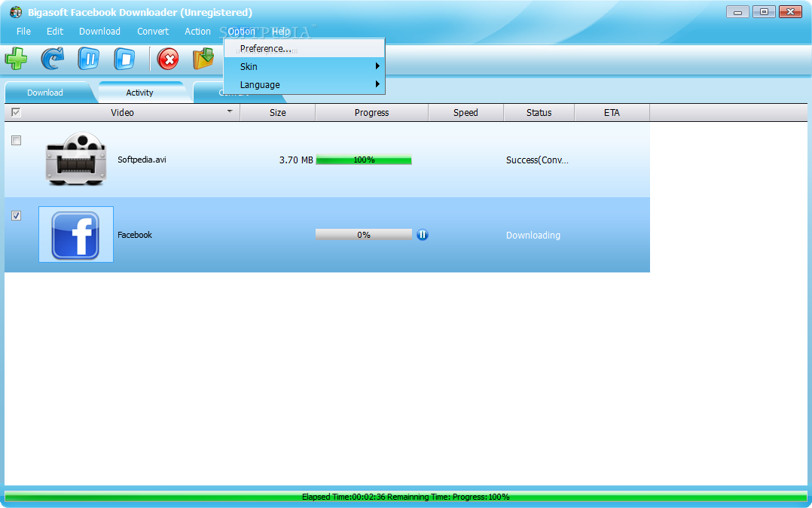
Task: Click the green plus add download icon
Action: point(16,59)
